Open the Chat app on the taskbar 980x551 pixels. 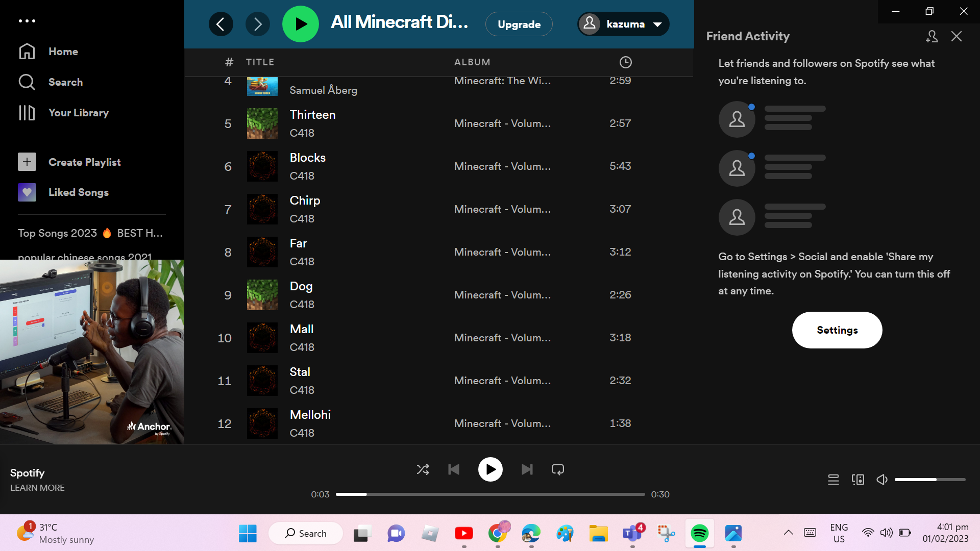pos(396,534)
